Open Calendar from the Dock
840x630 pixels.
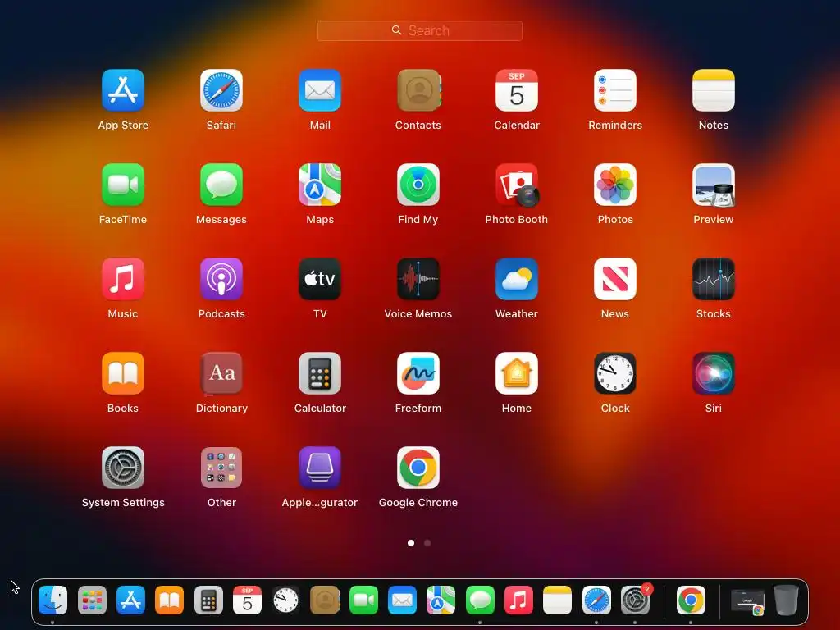247,600
